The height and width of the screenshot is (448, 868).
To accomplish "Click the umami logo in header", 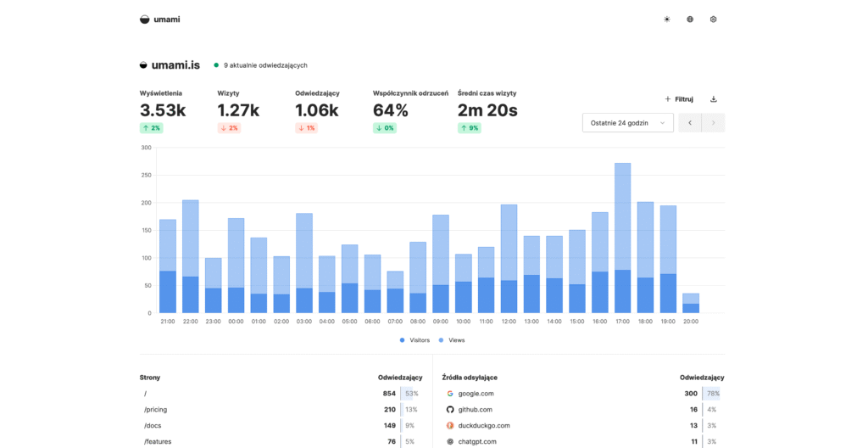I will click(x=160, y=20).
